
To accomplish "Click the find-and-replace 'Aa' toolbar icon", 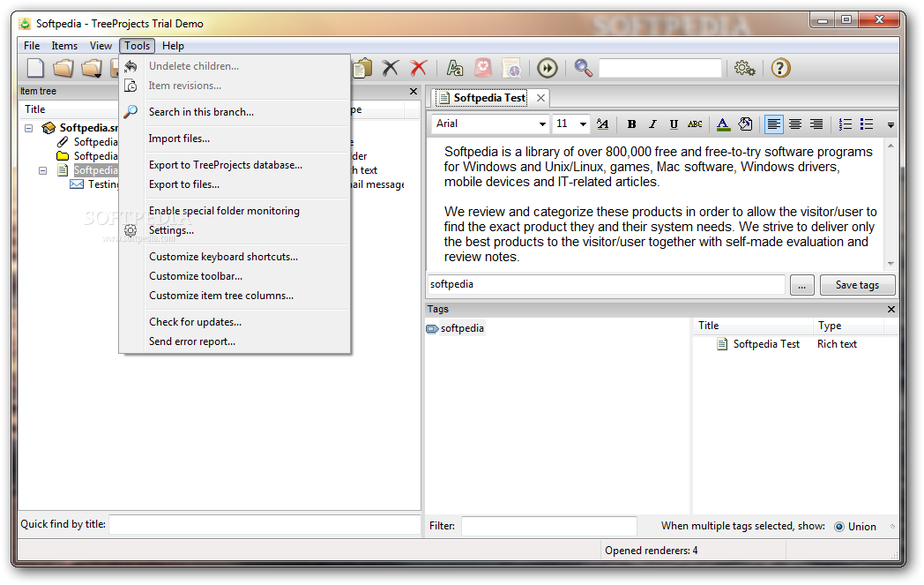I will coord(454,69).
